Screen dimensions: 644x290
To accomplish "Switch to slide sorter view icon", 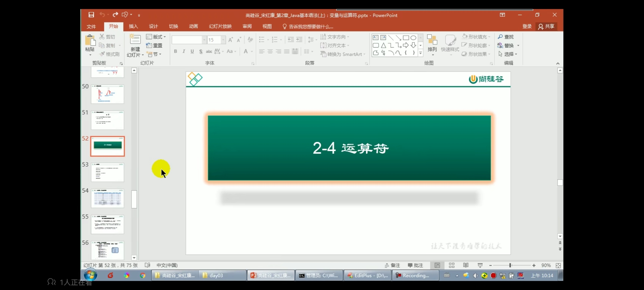I will click(452, 265).
